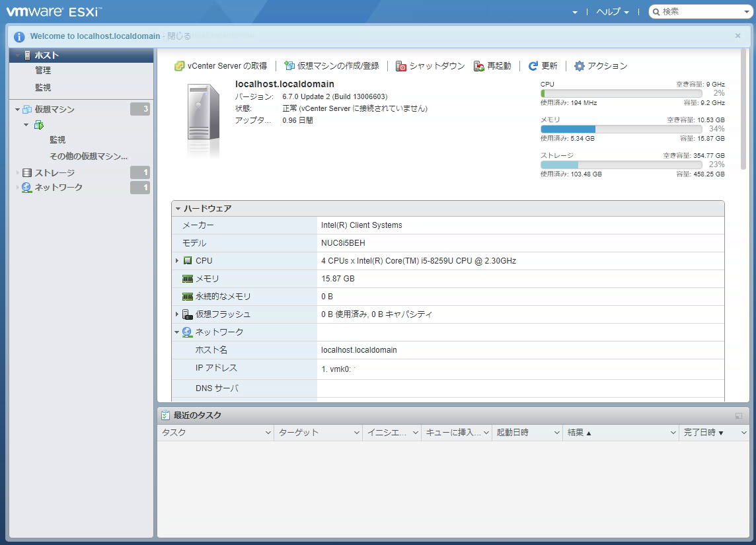Click the NUC8i5BEH model value
Screen dimensions: 756x545
coord(343,243)
